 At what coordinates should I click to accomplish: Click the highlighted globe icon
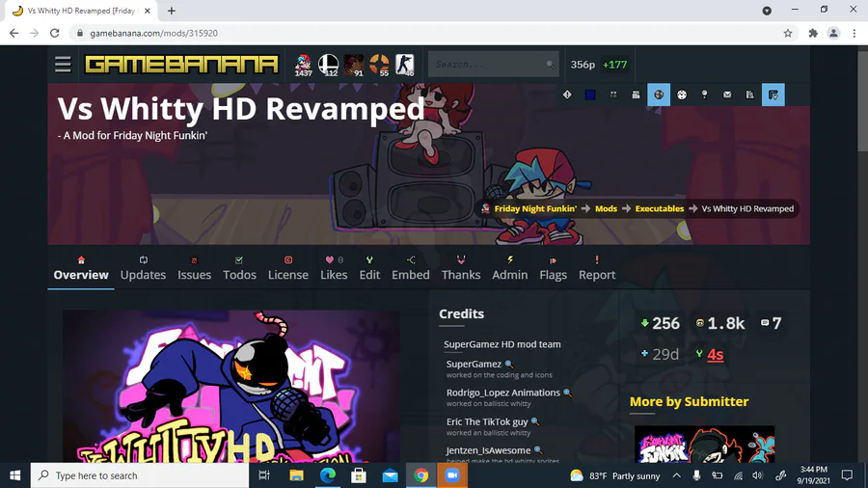tap(659, 95)
